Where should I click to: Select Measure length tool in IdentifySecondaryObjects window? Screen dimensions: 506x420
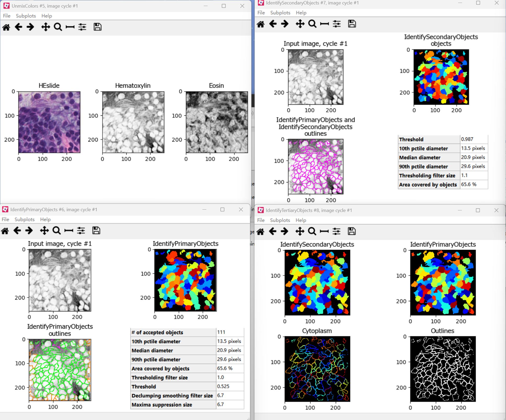tap(325, 24)
